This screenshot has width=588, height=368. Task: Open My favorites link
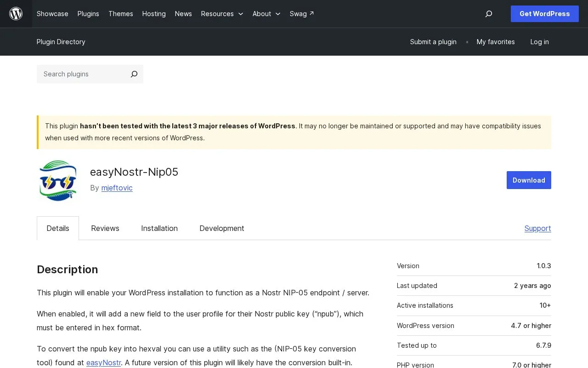pyautogui.click(x=496, y=42)
